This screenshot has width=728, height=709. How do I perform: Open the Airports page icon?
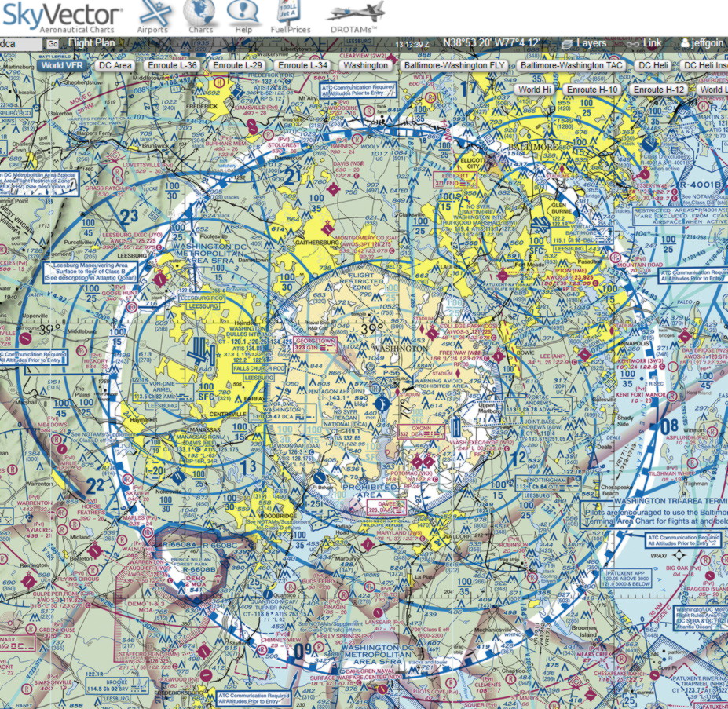152,16
